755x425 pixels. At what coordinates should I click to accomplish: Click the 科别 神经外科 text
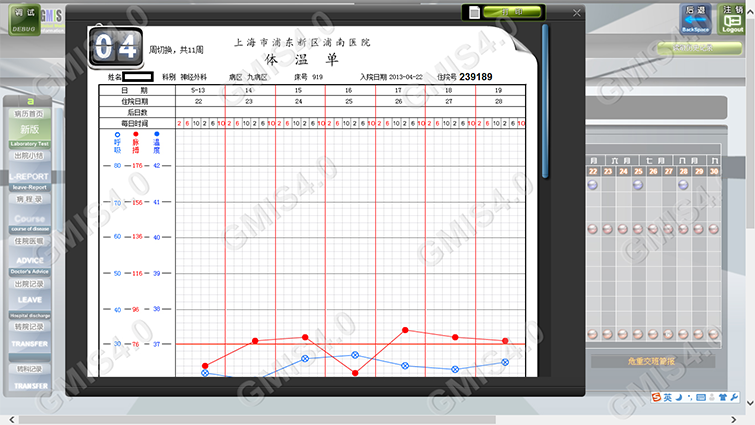pos(184,77)
